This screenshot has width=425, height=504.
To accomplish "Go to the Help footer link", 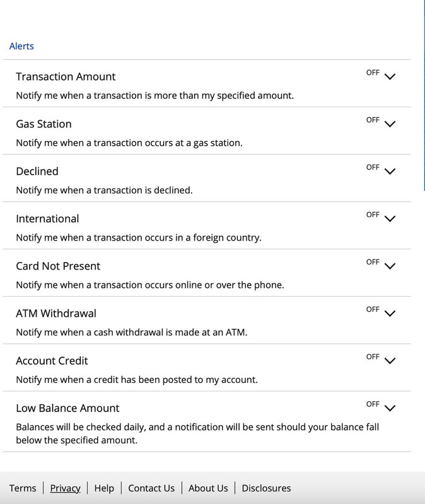I will click(x=104, y=488).
